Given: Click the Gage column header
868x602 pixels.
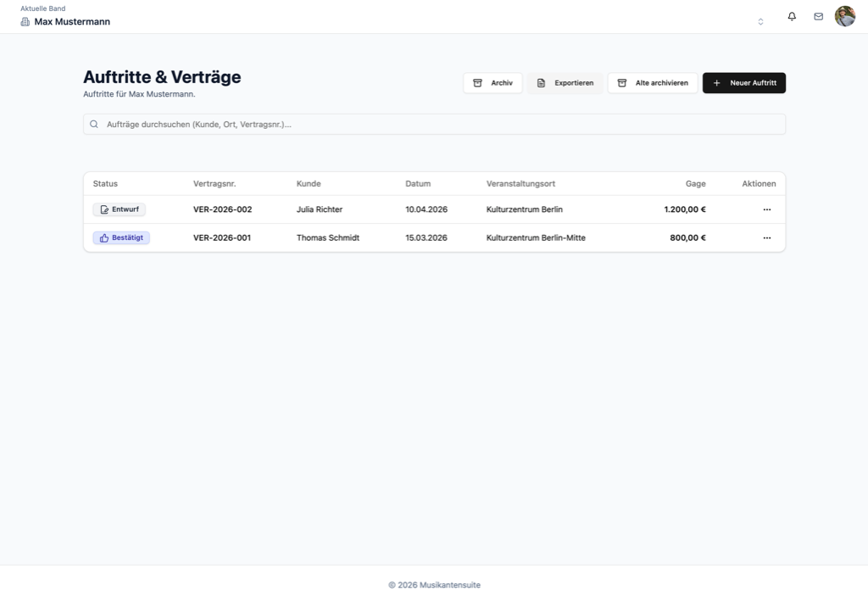Looking at the screenshot, I should click(x=695, y=183).
